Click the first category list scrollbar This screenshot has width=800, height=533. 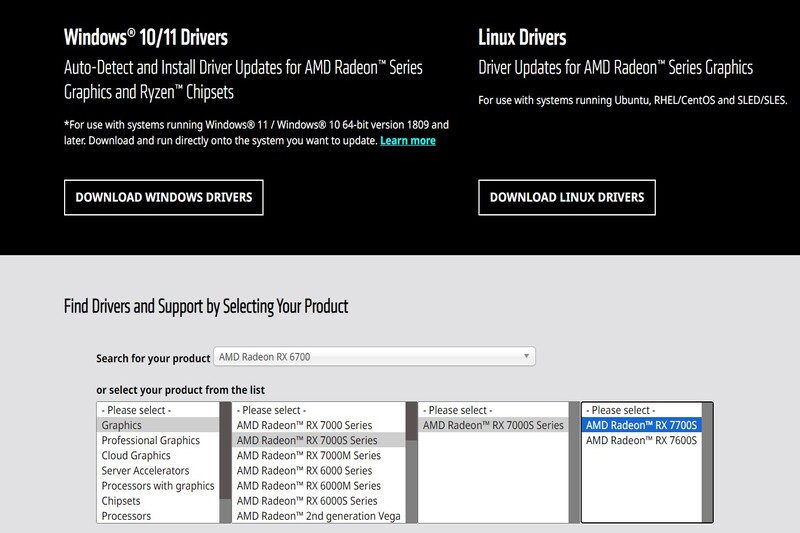(225, 463)
